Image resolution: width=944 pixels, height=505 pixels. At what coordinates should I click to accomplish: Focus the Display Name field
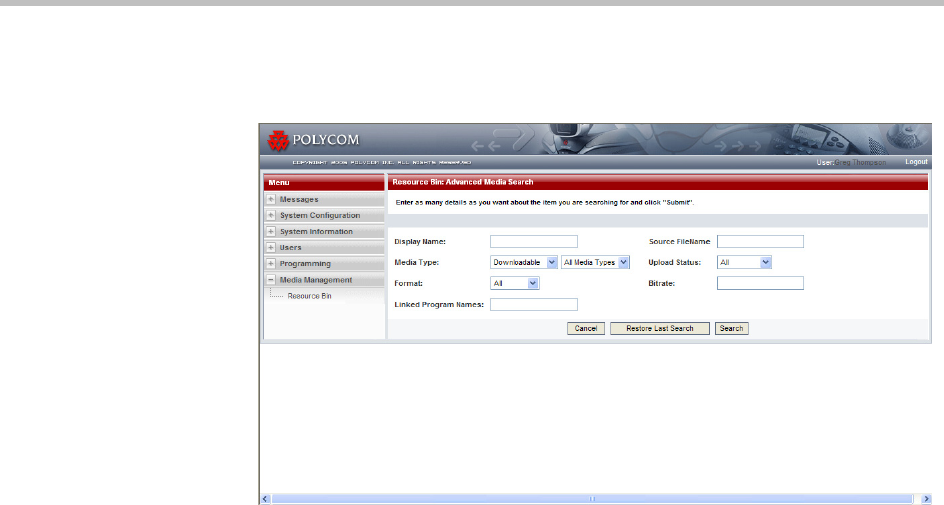533,241
